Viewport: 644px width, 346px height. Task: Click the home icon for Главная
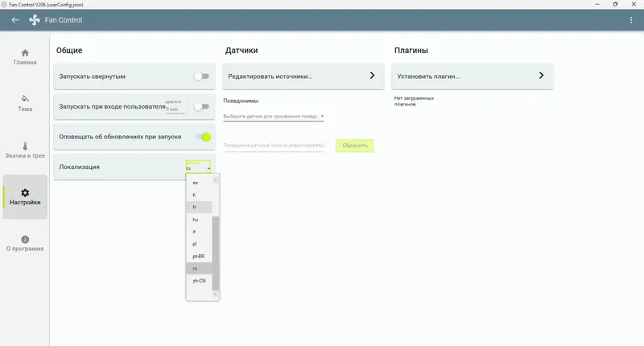pos(25,53)
